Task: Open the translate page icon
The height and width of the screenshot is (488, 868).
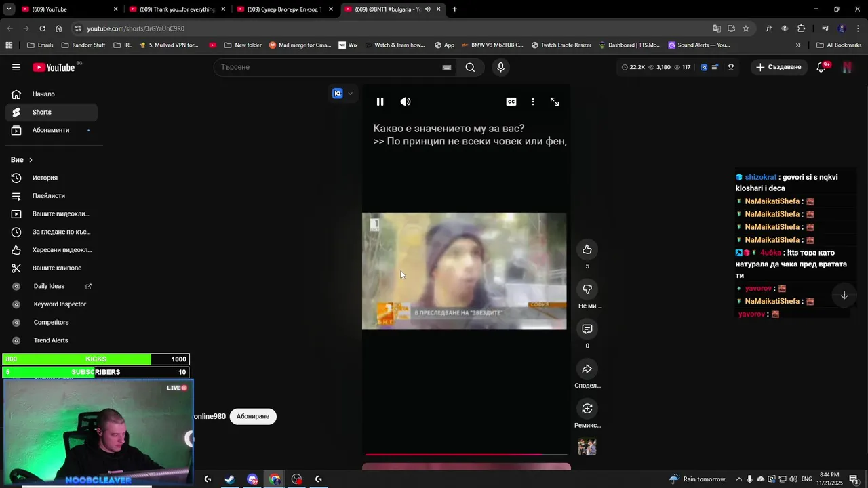Action: 717,28
